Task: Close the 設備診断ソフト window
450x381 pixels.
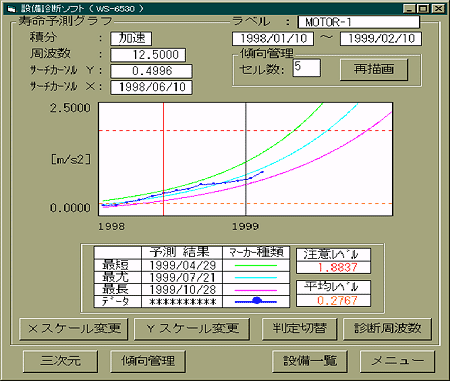Action: click(438, 9)
